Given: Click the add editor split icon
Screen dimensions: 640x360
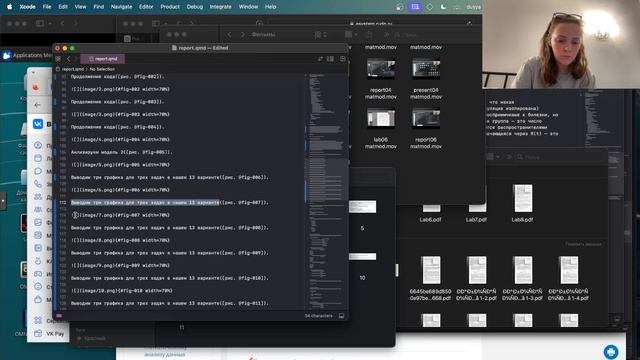Looking at the screenshot, I should 342,59.
